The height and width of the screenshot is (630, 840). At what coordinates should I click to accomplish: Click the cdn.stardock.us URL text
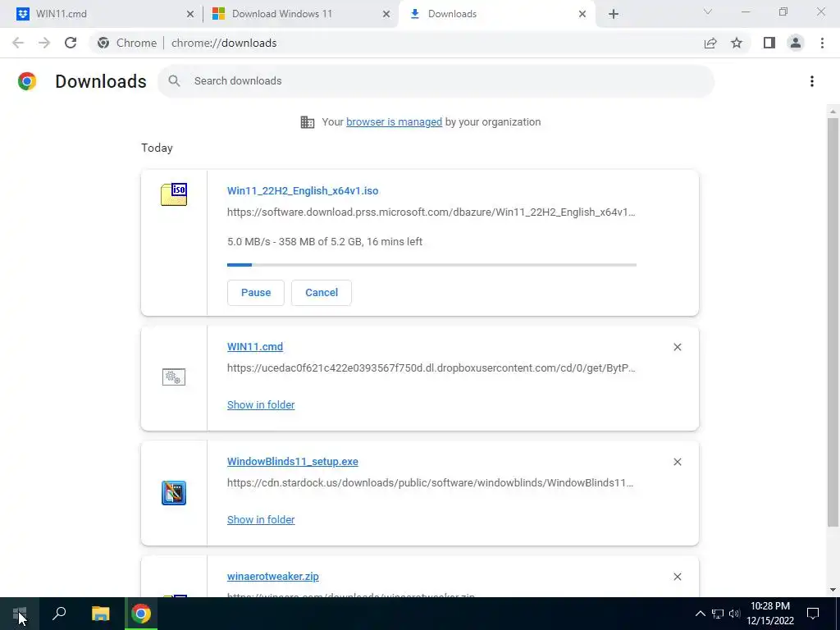[x=430, y=482]
